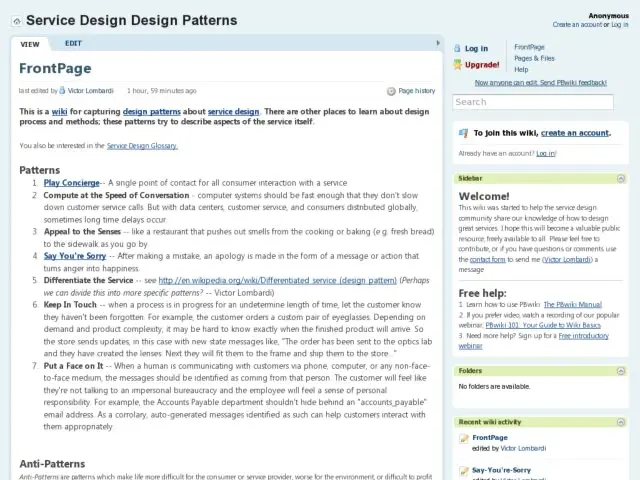
Task: Click the Say-You're-Sorry page icon in recent activity
Action: [464, 470]
